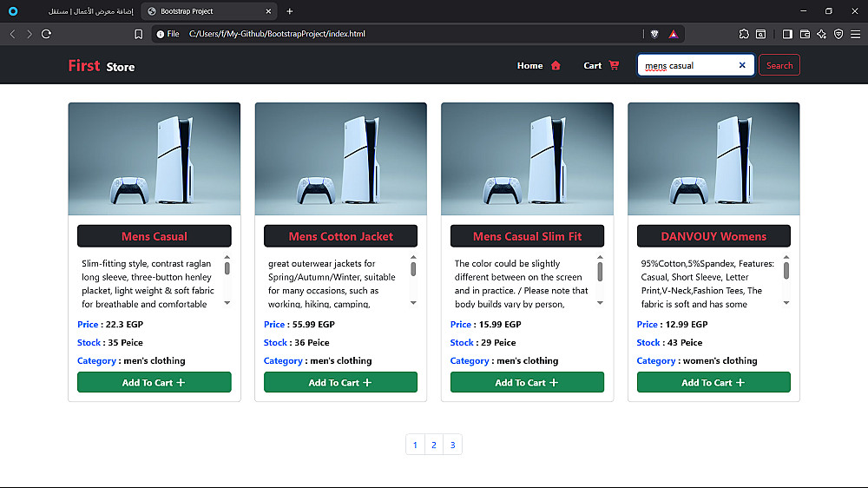The width and height of the screenshot is (868, 488).
Task: Go back using the browser back arrow
Action: [13, 34]
